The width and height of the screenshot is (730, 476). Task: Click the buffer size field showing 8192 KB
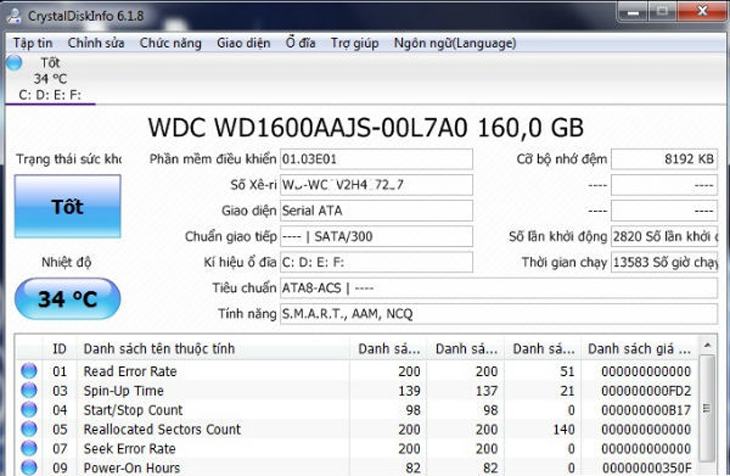coord(664,159)
